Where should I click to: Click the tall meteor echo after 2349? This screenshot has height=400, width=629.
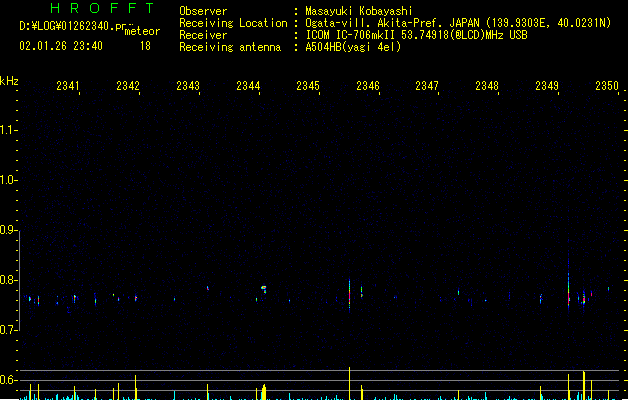(x=568, y=281)
